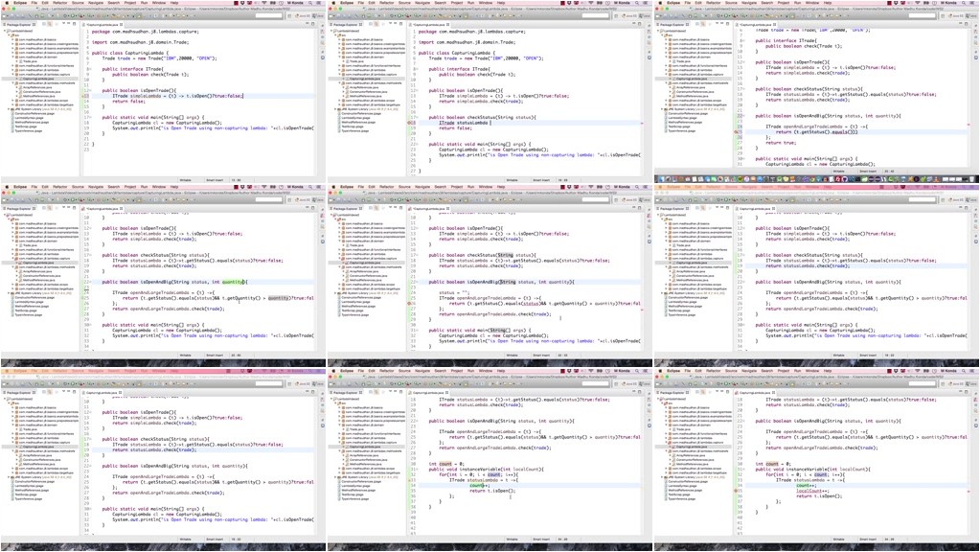Click Debug icon in frame starting with package line
980x552 pixels.
coord(65,15)
